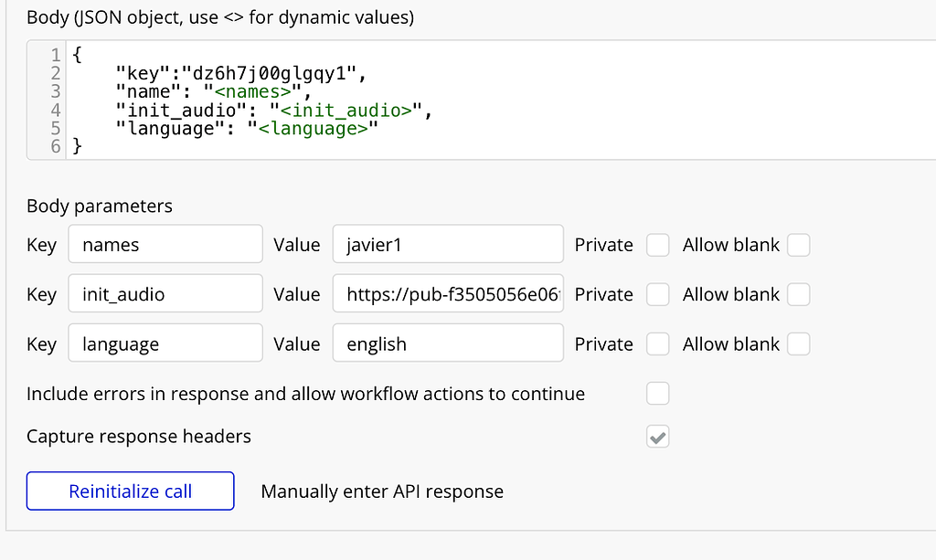Image resolution: width=936 pixels, height=560 pixels.
Task: Open Manually enter API response
Action: point(382,491)
